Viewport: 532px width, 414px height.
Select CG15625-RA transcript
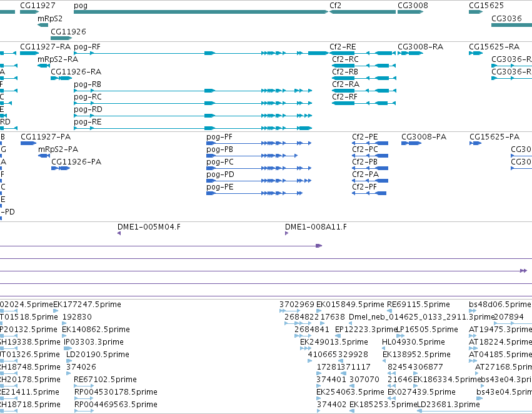click(x=476, y=53)
